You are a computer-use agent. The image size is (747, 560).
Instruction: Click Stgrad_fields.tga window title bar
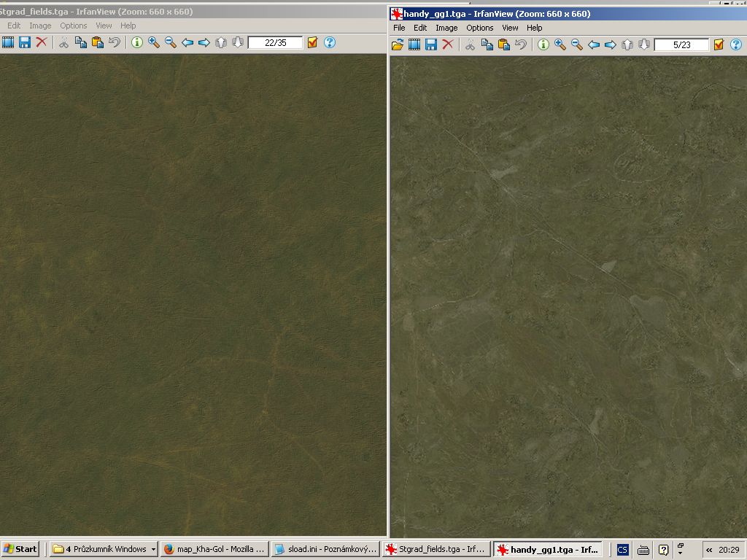pyautogui.click(x=193, y=12)
